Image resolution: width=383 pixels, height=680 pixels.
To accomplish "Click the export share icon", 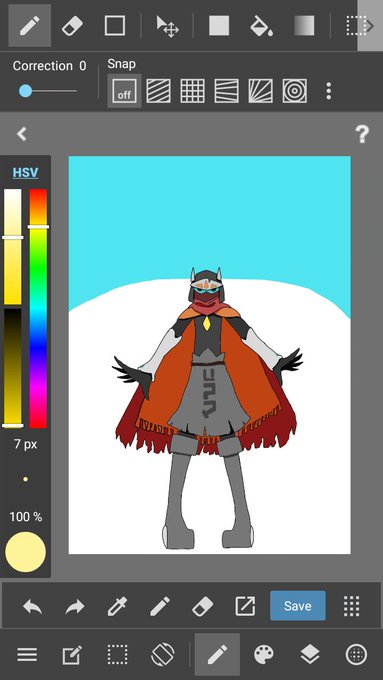I will click(x=245, y=606).
